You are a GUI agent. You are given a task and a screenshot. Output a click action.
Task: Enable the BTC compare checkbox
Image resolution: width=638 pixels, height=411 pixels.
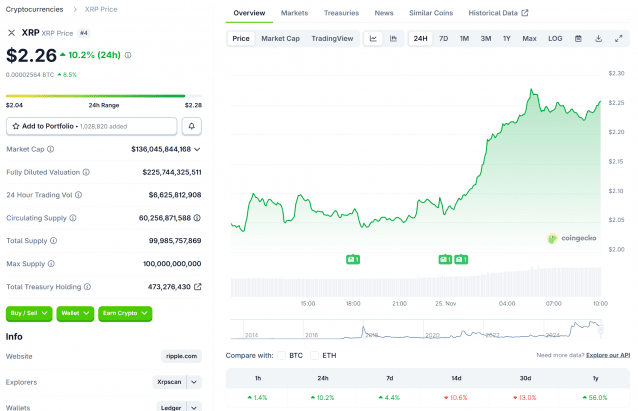pos(280,355)
